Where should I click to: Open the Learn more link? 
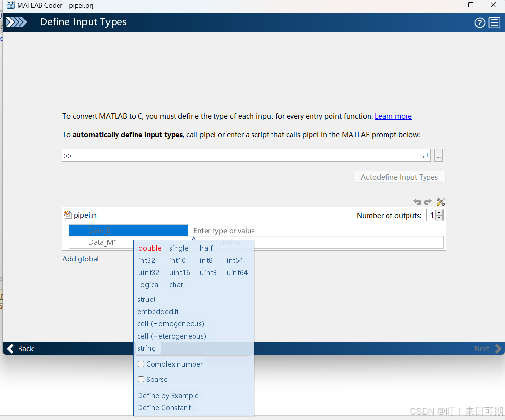393,116
